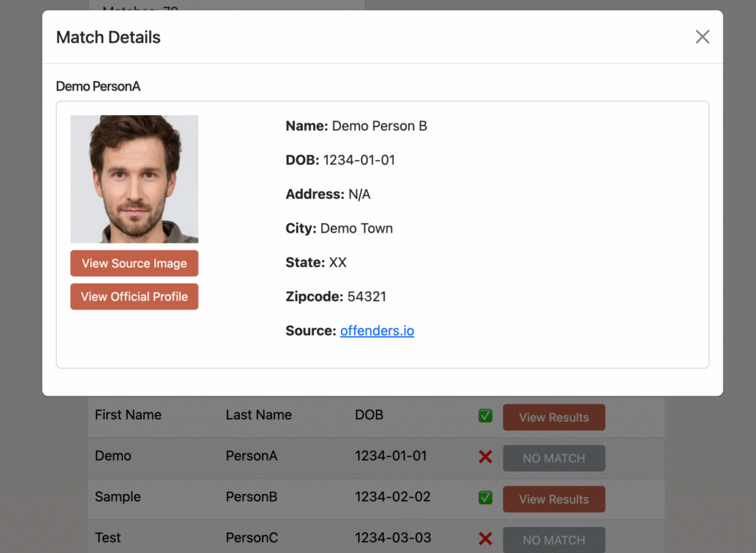View Results for Sample PersonB
This screenshot has height=553, width=756.
(554, 499)
